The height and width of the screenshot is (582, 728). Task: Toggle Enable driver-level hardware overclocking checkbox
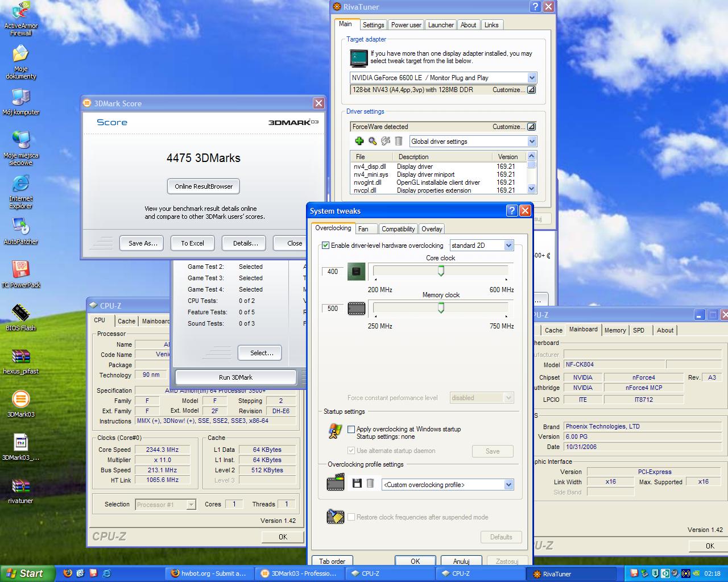click(326, 246)
